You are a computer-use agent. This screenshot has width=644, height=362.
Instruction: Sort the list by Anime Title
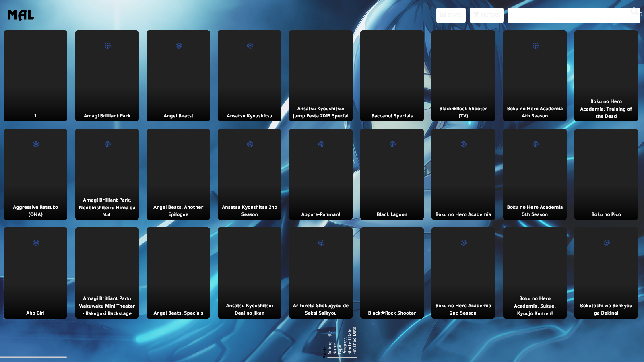[x=330, y=343]
